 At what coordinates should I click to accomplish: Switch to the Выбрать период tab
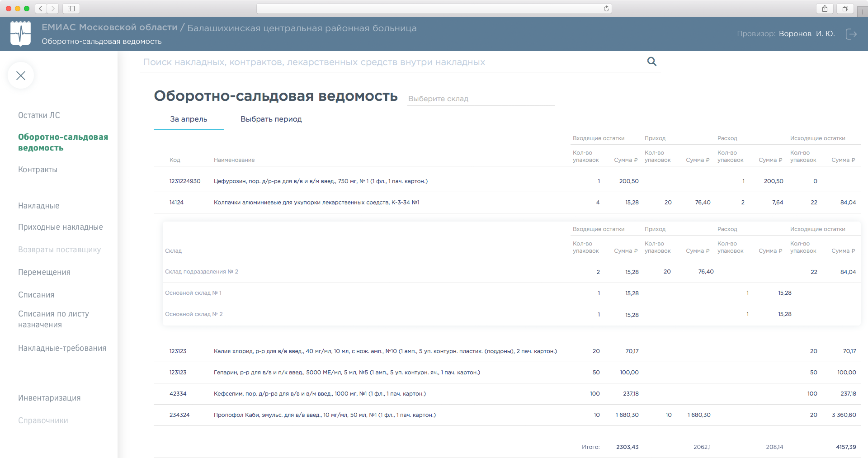point(271,119)
